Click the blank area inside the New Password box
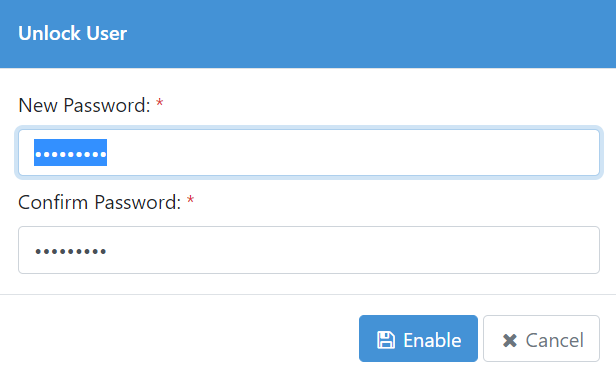616x378 pixels. 354,152
